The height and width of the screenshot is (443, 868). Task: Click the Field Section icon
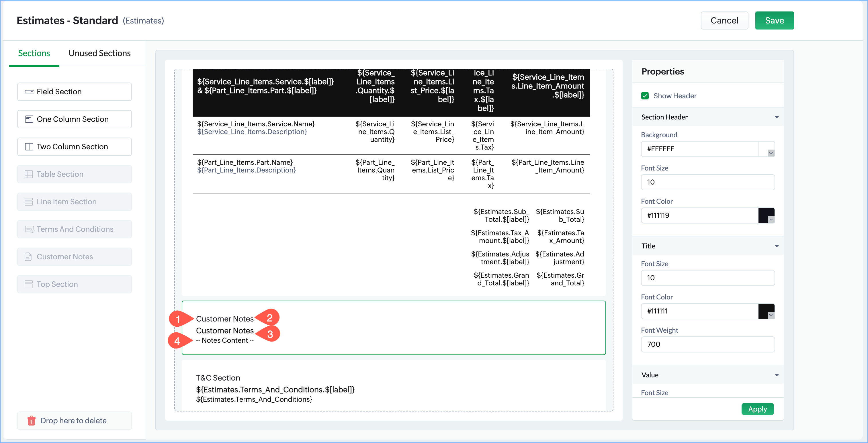(x=29, y=92)
